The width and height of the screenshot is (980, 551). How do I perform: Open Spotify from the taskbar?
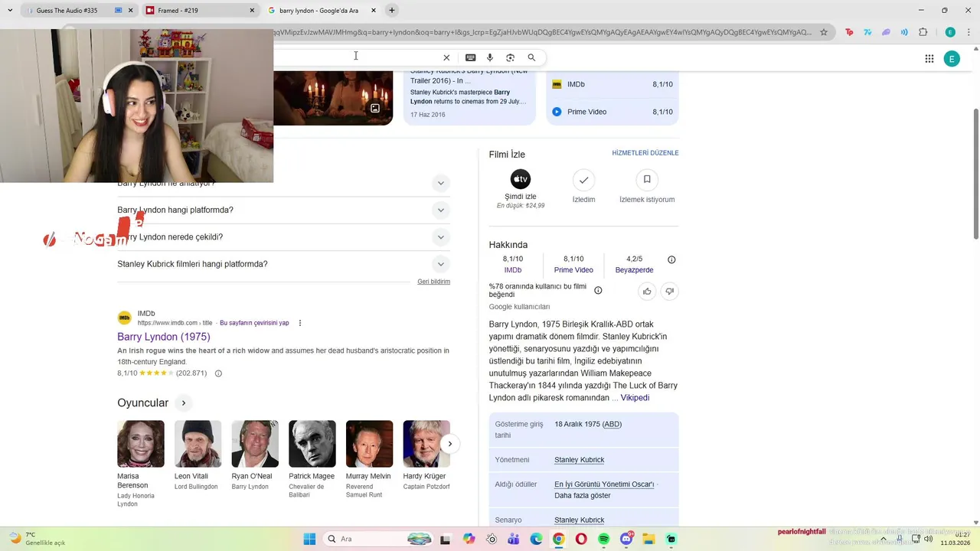pyautogui.click(x=604, y=539)
